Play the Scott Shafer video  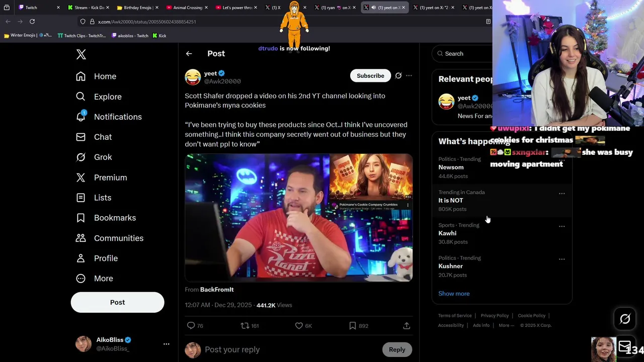click(x=299, y=218)
